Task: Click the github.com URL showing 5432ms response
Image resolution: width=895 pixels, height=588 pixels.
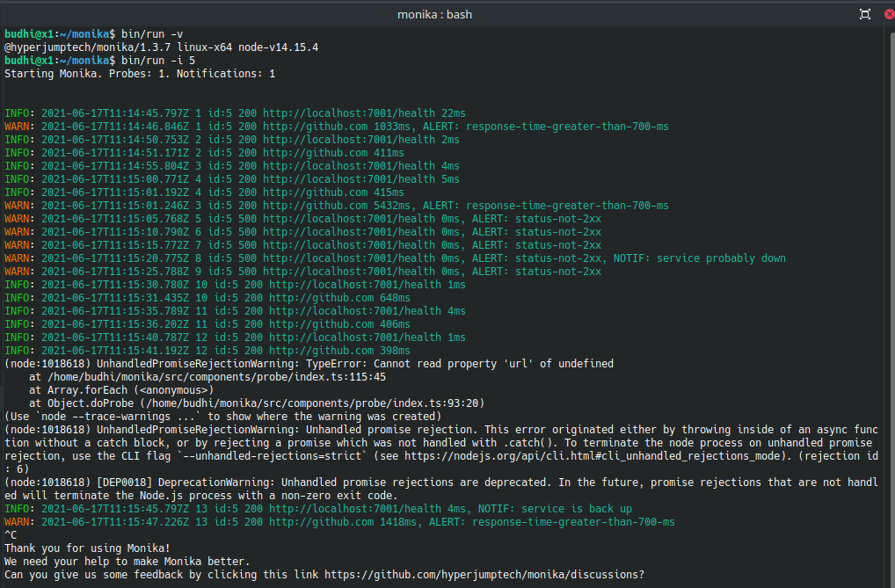Action: pos(316,205)
